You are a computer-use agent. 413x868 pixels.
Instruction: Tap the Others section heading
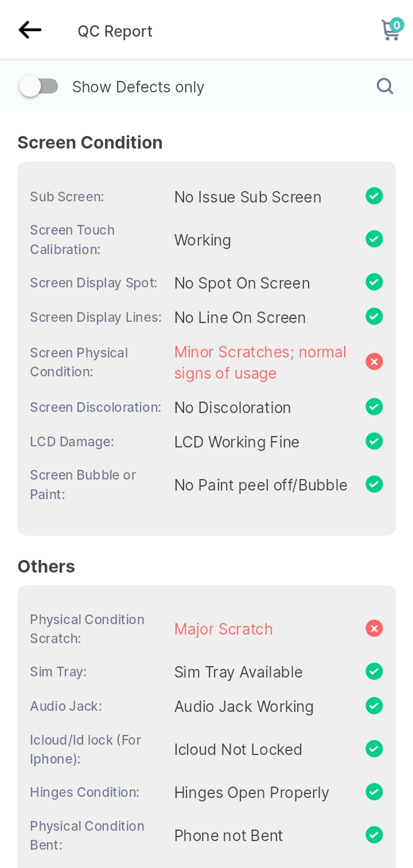46,566
